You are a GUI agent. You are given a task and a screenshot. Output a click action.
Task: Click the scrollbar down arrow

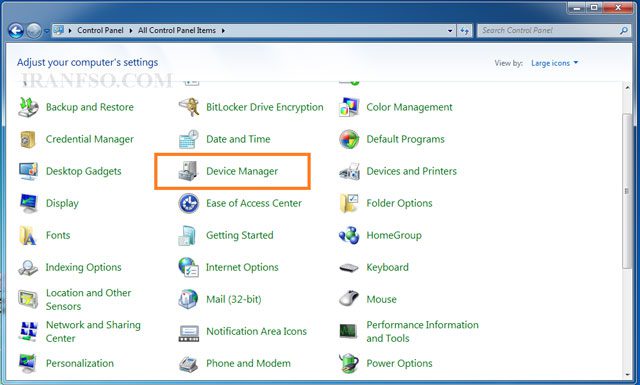pos(627,374)
